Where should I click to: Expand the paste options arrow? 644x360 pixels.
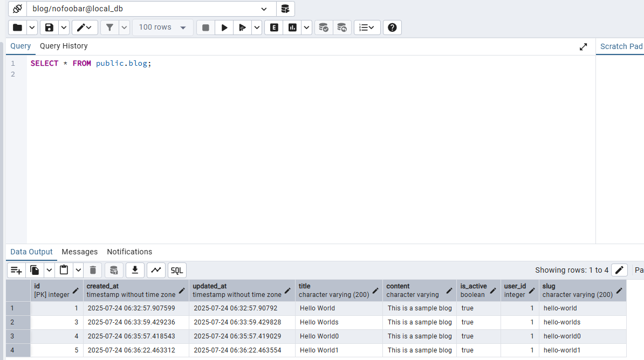[78, 270]
